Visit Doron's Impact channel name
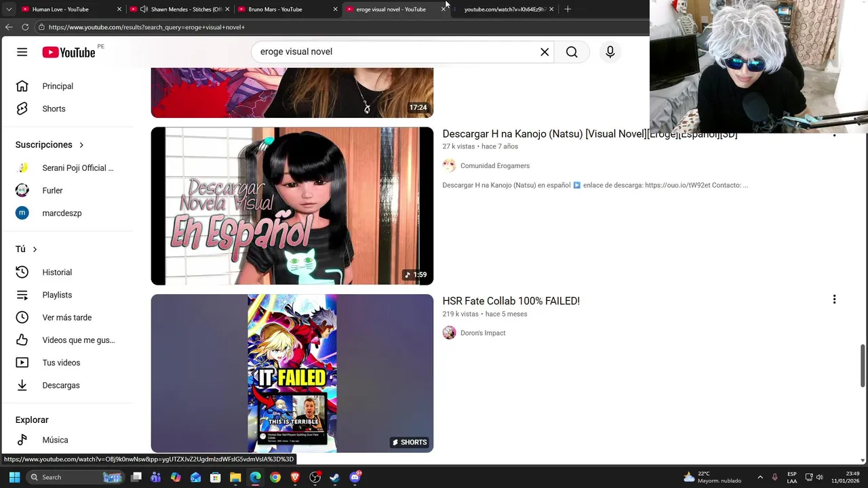This screenshot has width=868, height=488. coord(483,333)
